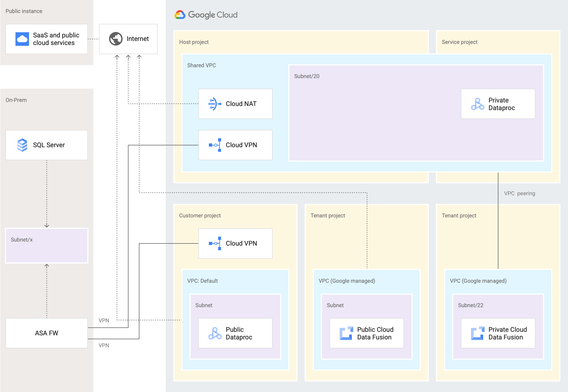
Task: Click the Public Cloud Data Fusion icon
Action: 346,333
